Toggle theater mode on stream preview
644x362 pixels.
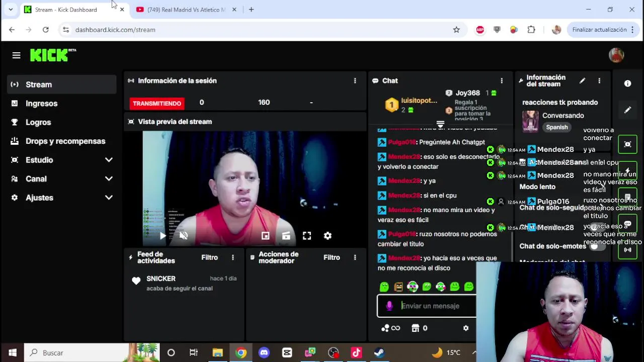tap(286, 236)
